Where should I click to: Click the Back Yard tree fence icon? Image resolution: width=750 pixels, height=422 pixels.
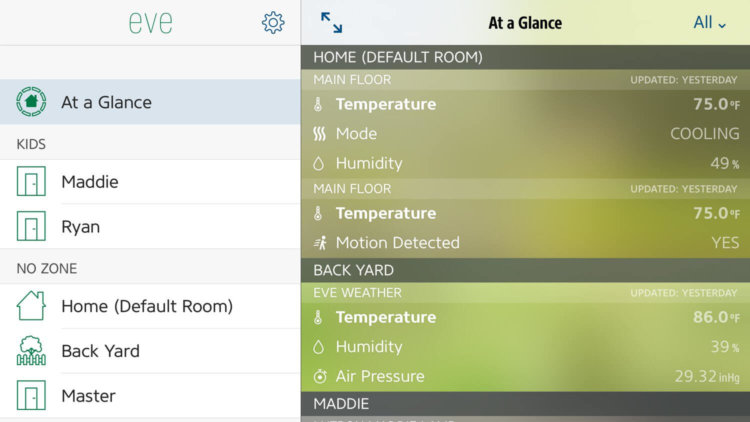(31, 350)
